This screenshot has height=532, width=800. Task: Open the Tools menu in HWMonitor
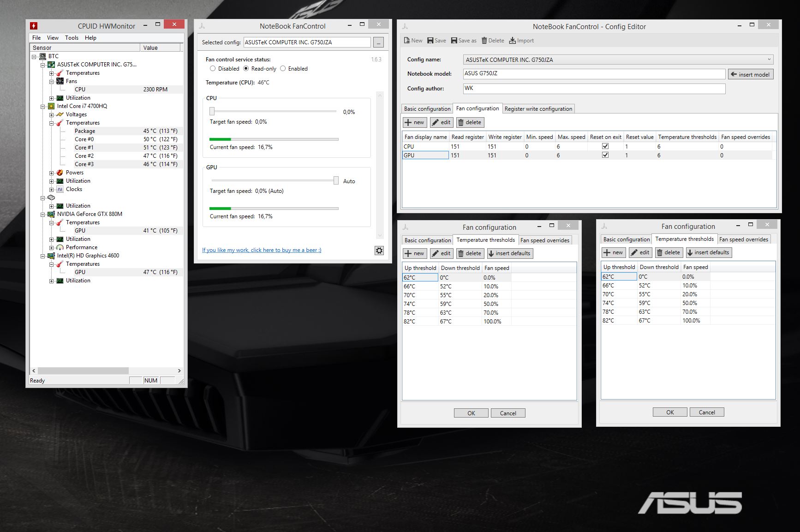(x=72, y=37)
